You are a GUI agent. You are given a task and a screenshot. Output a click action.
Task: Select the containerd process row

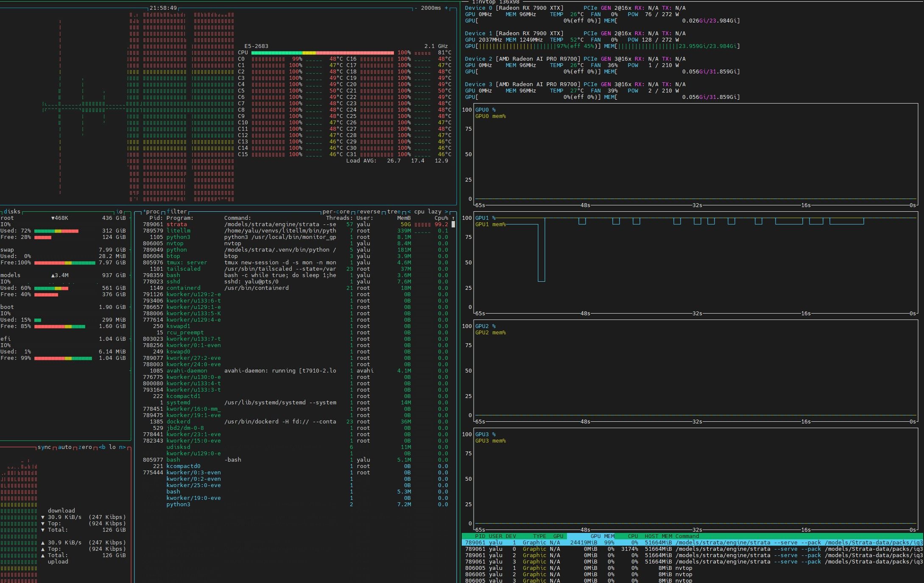click(295, 288)
